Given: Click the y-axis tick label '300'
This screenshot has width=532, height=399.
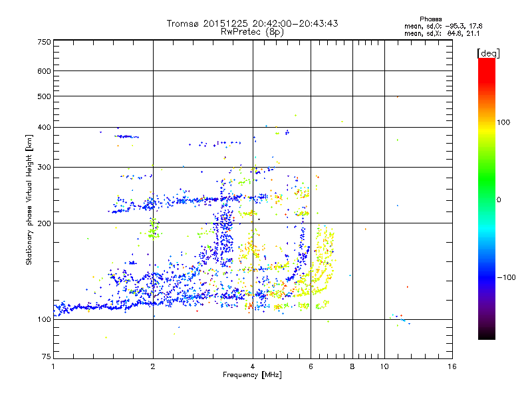Looking at the screenshot, I should 45,168.
